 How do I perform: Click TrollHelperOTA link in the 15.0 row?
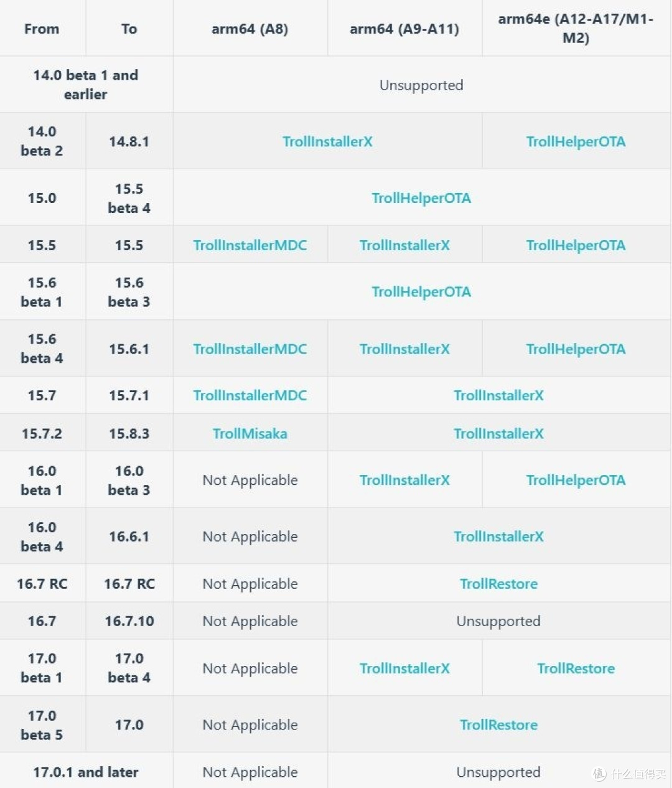[x=421, y=198]
